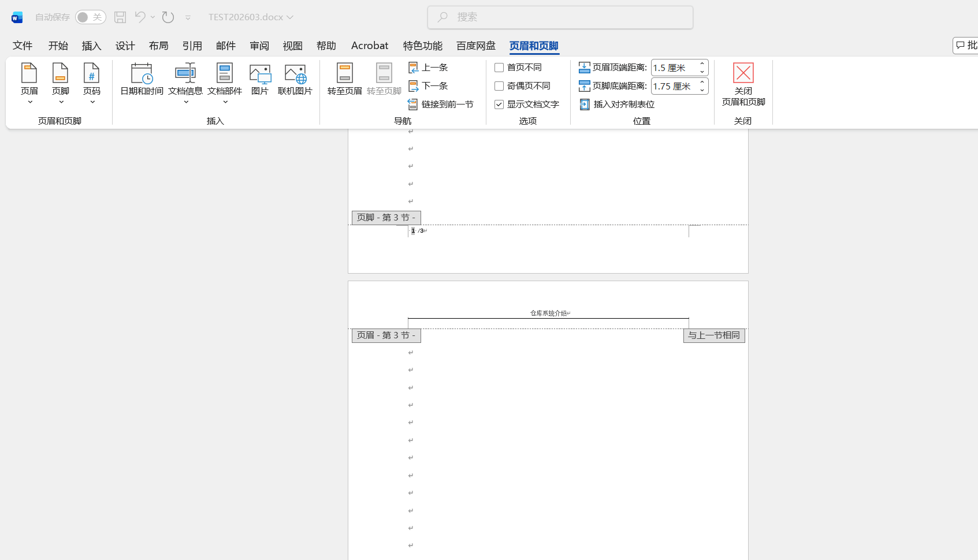The height and width of the screenshot is (560, 978).
Task: Click the header text 仓库系统介绍
Action: click(549, 313)
